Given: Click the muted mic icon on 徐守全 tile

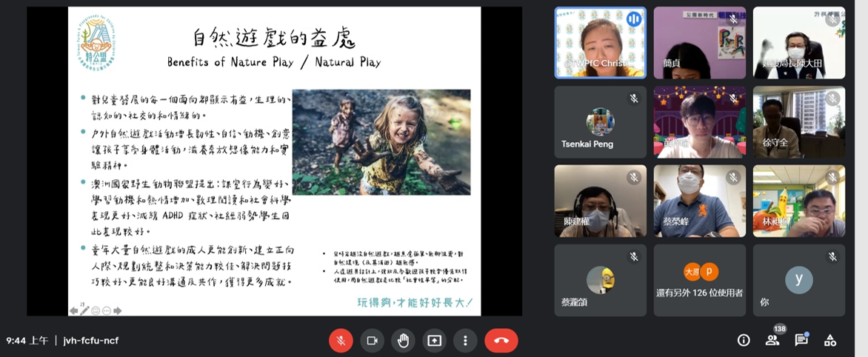Looking at the screenshot, I should [832, 99].
